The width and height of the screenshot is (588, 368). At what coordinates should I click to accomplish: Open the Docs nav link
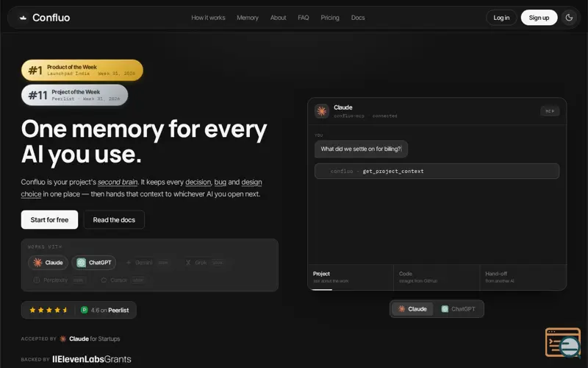(358, 18)
